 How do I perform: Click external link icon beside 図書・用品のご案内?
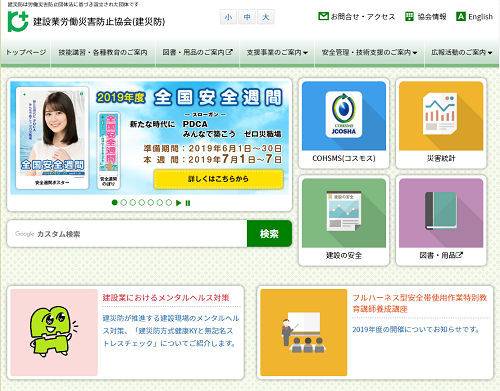229,52
